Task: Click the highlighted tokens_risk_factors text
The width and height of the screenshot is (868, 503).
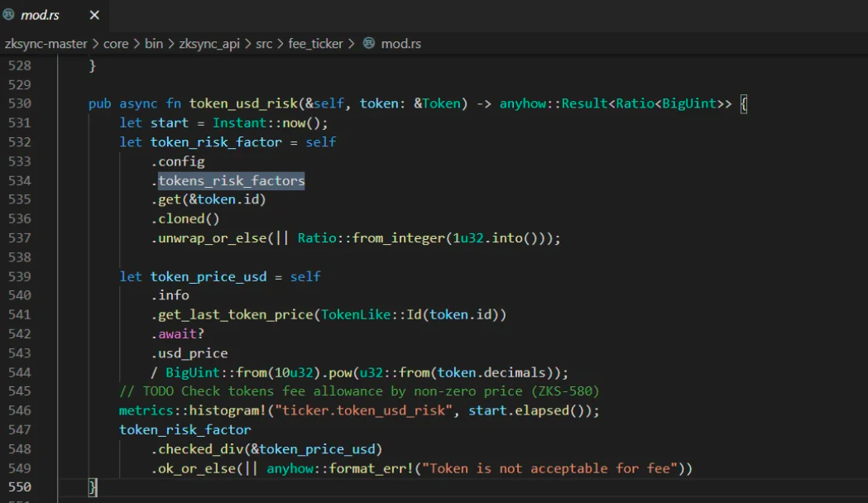Action: pyautogui.click(x=232, y=181)
